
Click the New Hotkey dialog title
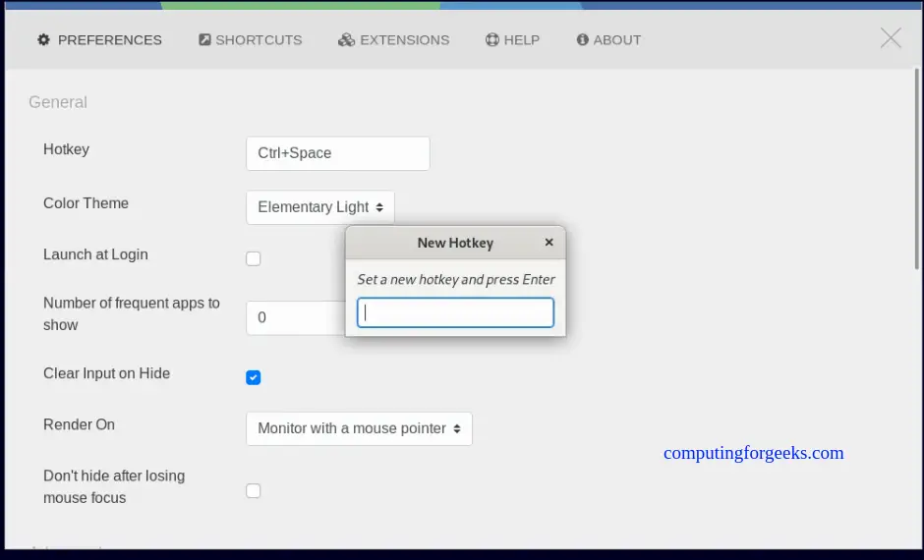tap(455, 243)
